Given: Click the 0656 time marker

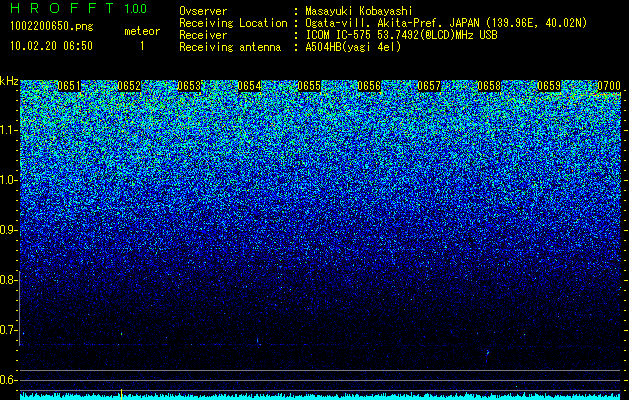Looking at the screenshot, I should coord(369,86).
